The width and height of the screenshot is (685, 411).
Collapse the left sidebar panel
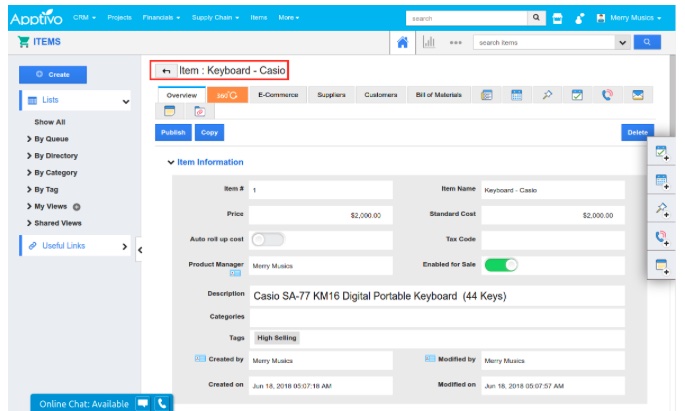(x=140, y=250)
